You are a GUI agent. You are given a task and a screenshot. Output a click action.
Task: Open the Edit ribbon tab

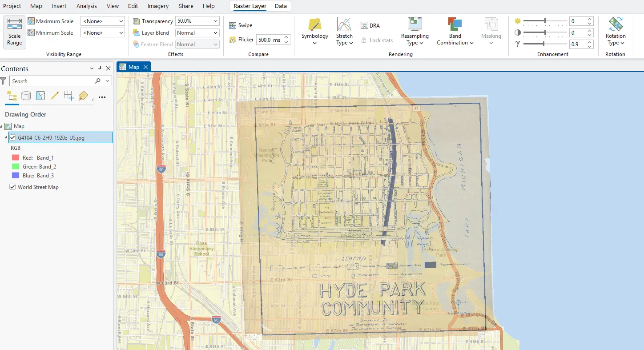coord(133,6)
